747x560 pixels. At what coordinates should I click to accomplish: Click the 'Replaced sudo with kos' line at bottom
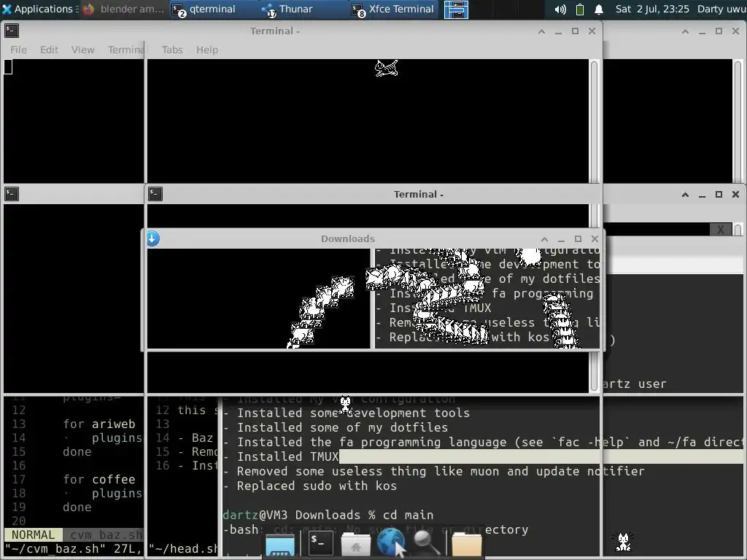[317, 486]
